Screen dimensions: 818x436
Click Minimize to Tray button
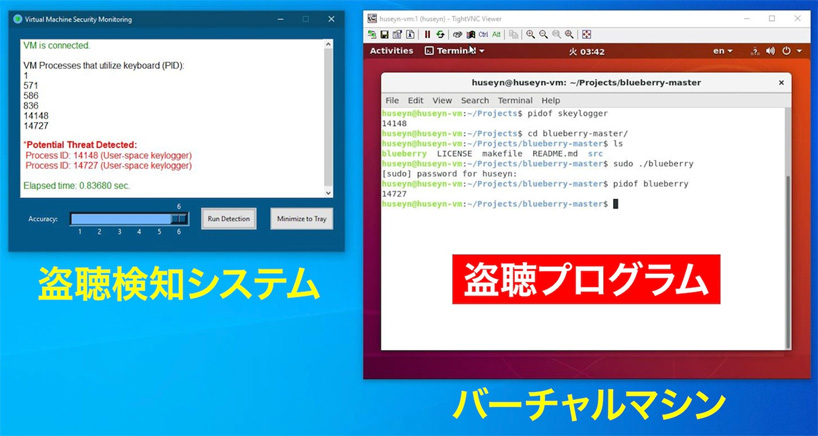(x=302, y=219)
